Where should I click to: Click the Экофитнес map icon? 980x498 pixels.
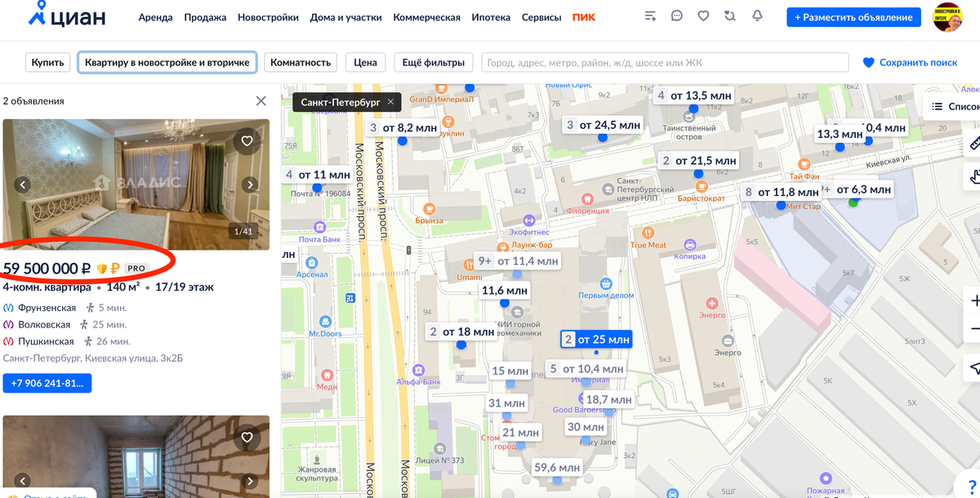coord(528,220)
